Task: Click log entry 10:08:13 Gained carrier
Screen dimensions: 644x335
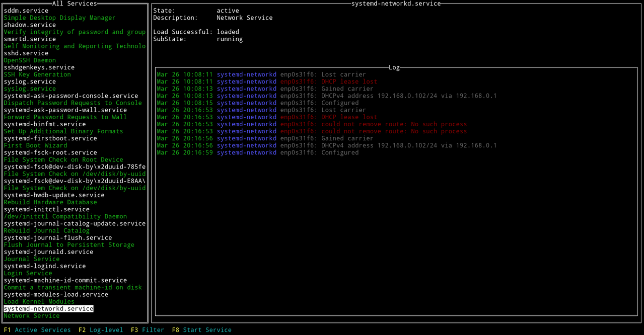Action: pos(265,89)
